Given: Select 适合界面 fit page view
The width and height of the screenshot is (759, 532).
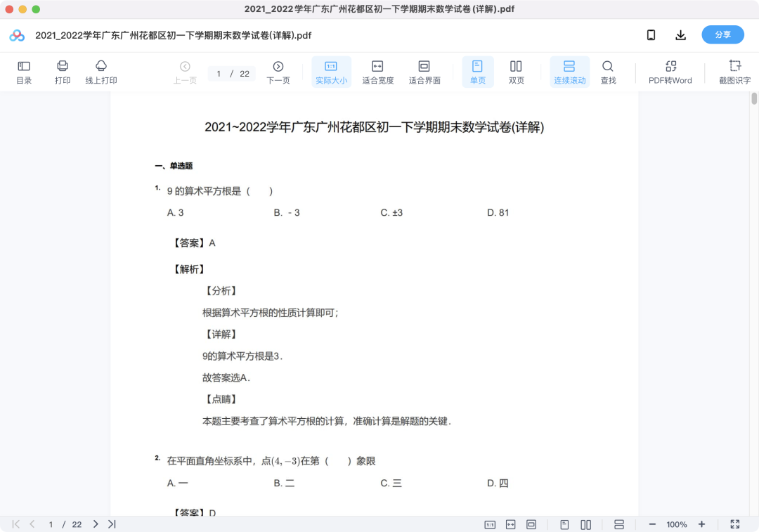Looking at the screenshot, I should pos(424,72).
